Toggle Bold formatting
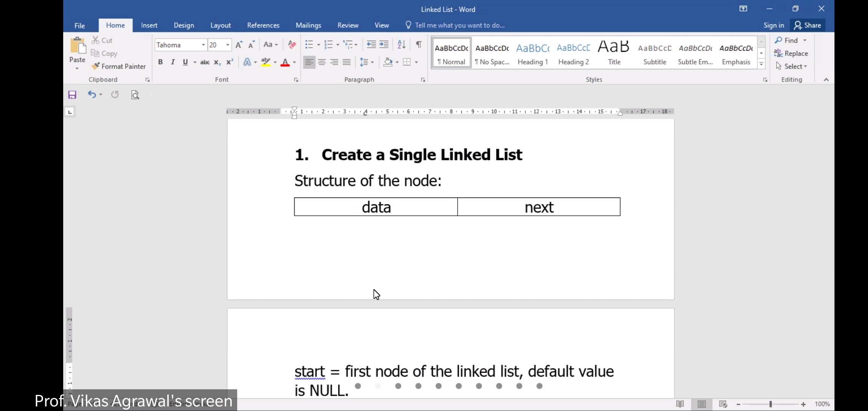This screenshot has height=411, width=868. point(160,62)
